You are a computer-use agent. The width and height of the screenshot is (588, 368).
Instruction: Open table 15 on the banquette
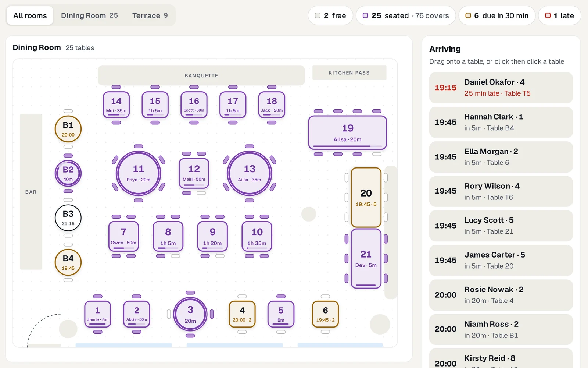point(155,105)
